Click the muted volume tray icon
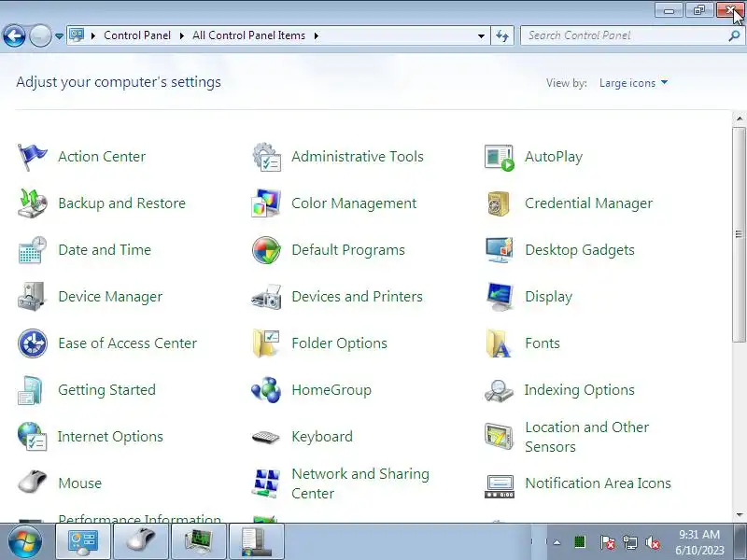The image size is (747, 560). (x=652, y=542)
